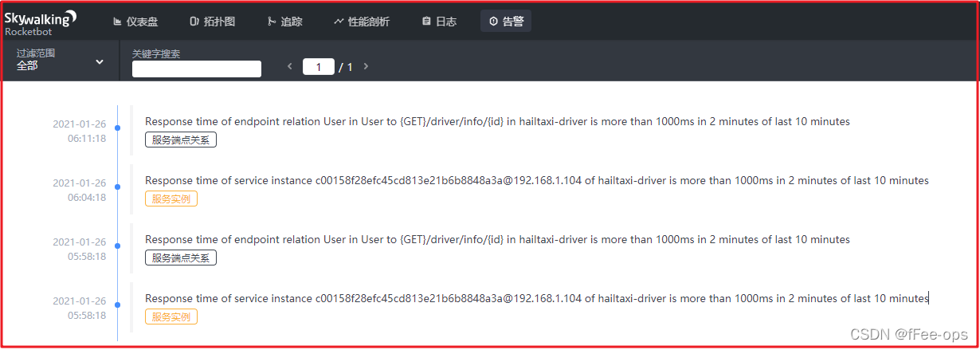Click timeline dot for 06:04:18 alarm
The image size is (980, 350).
point(118,187)
